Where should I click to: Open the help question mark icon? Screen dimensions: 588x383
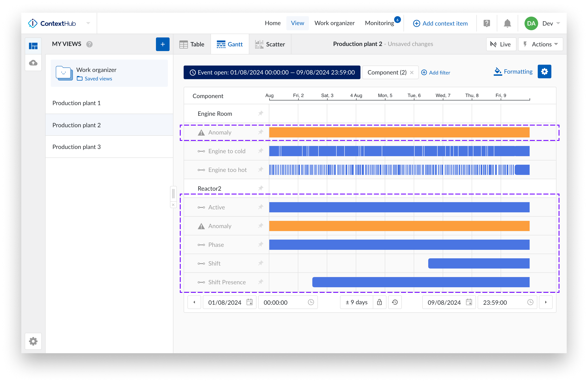(x=486, y=23)
